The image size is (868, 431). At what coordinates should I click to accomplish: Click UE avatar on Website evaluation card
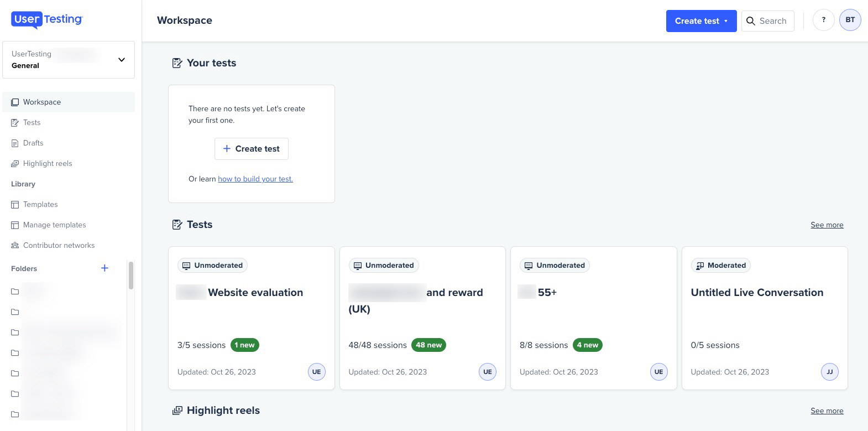point(317,372)
